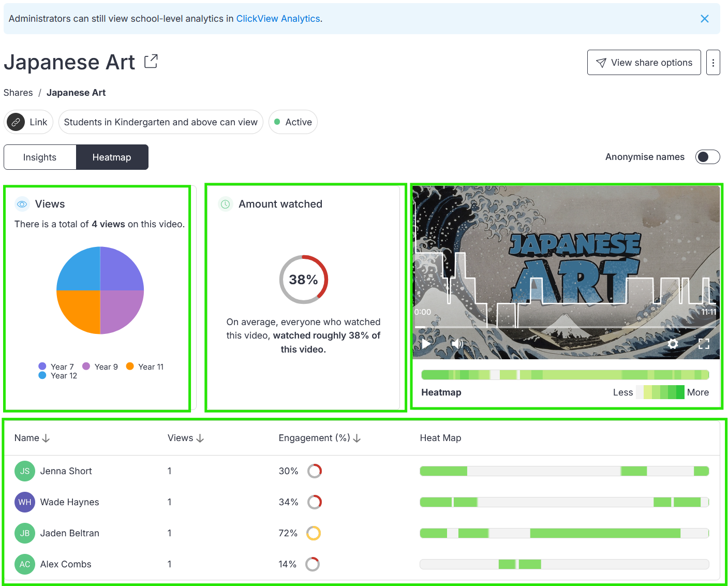Click the 14% engagement value

288,564
